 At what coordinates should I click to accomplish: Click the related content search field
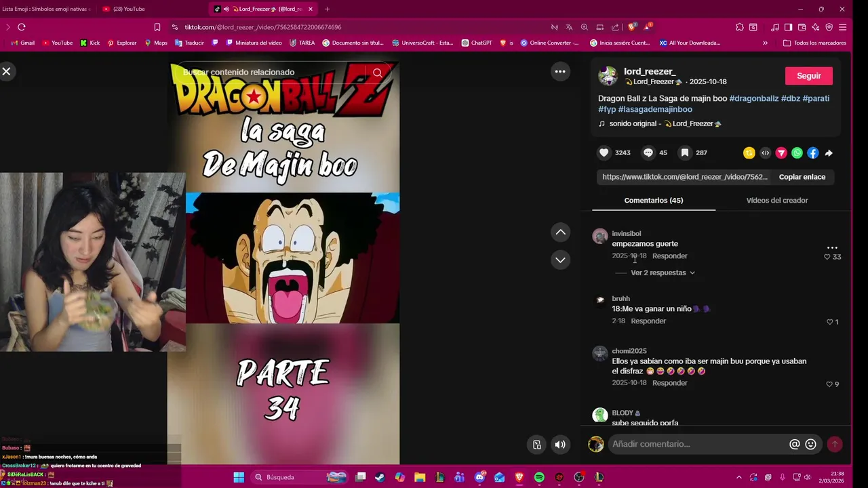(271, 73)
